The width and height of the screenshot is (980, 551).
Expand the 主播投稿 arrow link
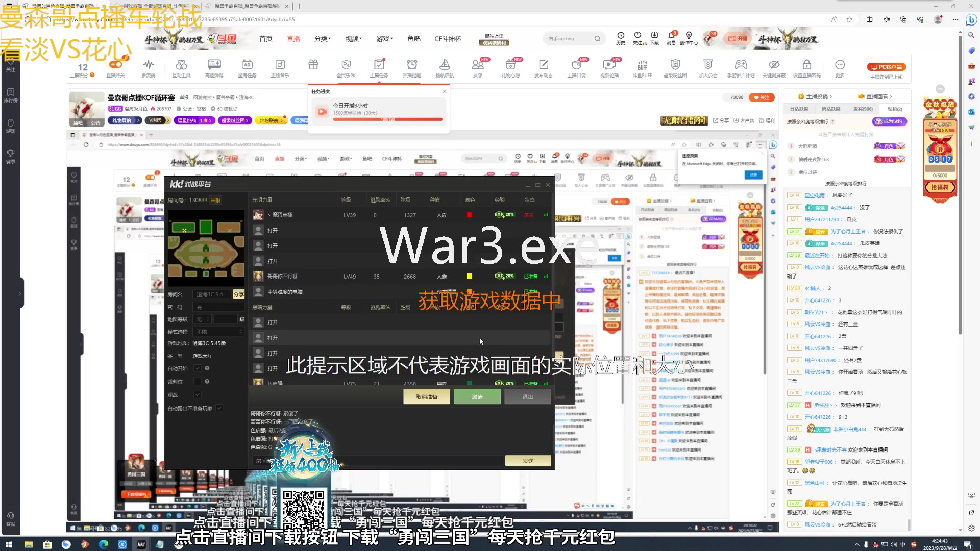(x=816, y=96)
